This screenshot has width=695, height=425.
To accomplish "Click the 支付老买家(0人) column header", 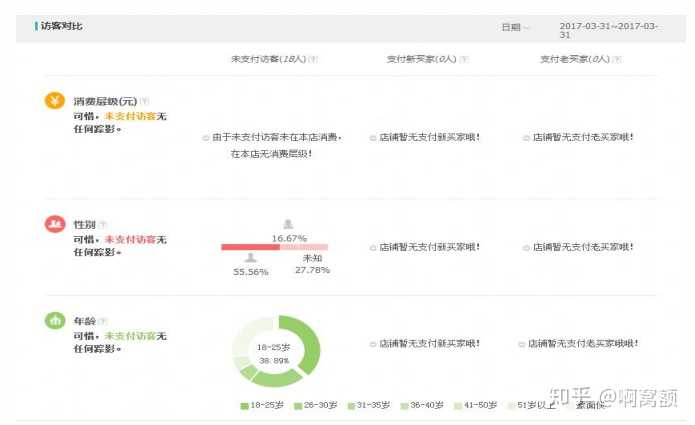I will tap(574, 59).
